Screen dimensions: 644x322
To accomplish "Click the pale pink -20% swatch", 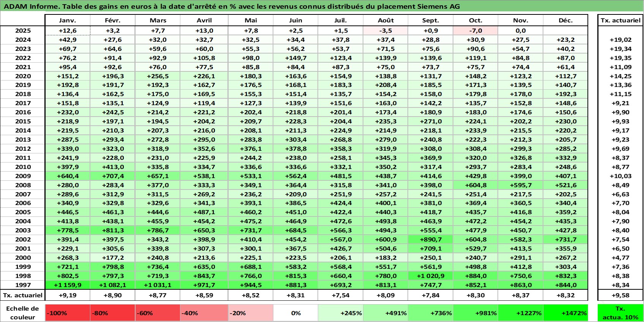I will pos(251,313).
